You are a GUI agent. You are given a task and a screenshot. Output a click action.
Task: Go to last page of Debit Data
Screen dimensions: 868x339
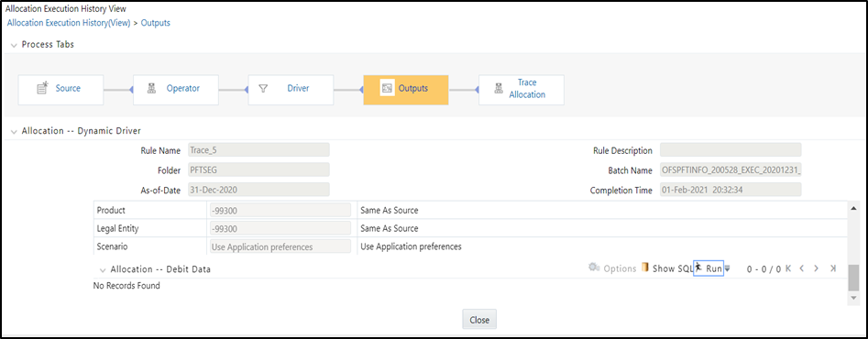pos(832,268)
